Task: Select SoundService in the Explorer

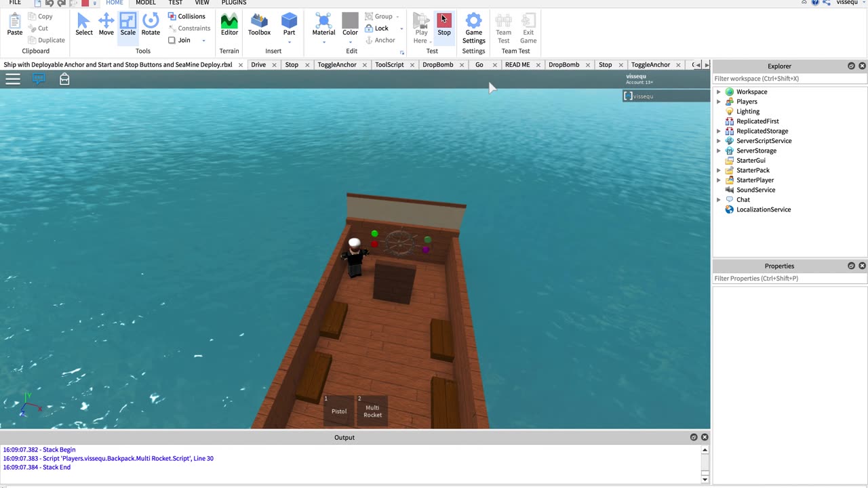Action: click(755, 190)
